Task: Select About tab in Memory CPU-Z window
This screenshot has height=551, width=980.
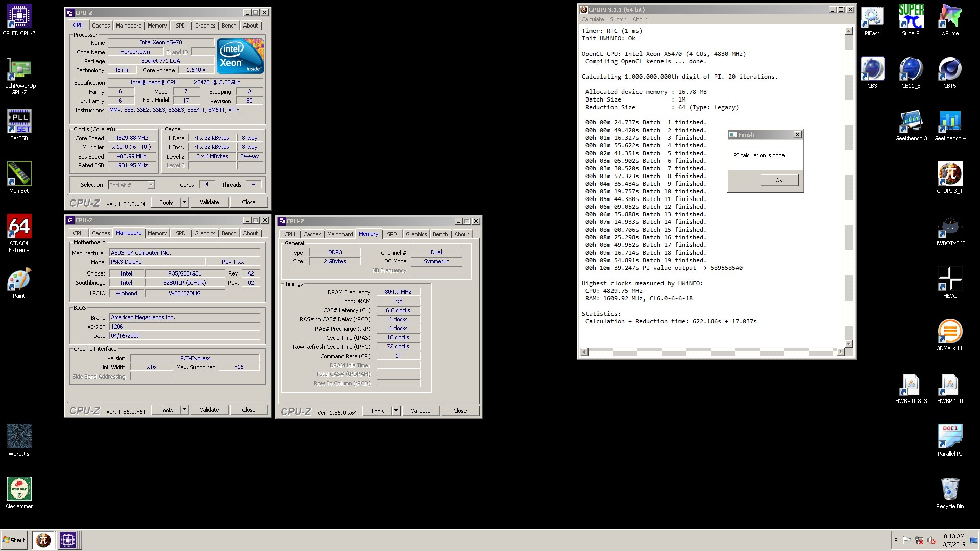Action: pyautogui.click(x=461, y=234)
